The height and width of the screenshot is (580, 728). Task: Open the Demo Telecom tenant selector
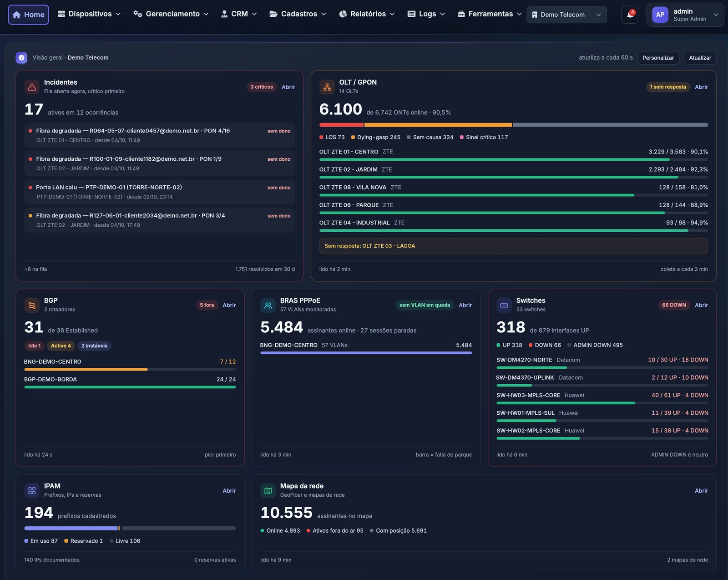[566, 15]
